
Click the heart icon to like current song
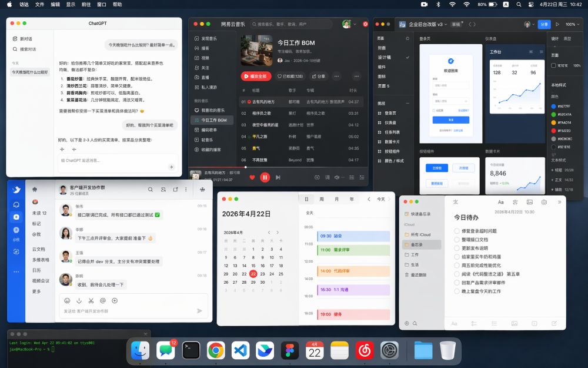point(252,177)
